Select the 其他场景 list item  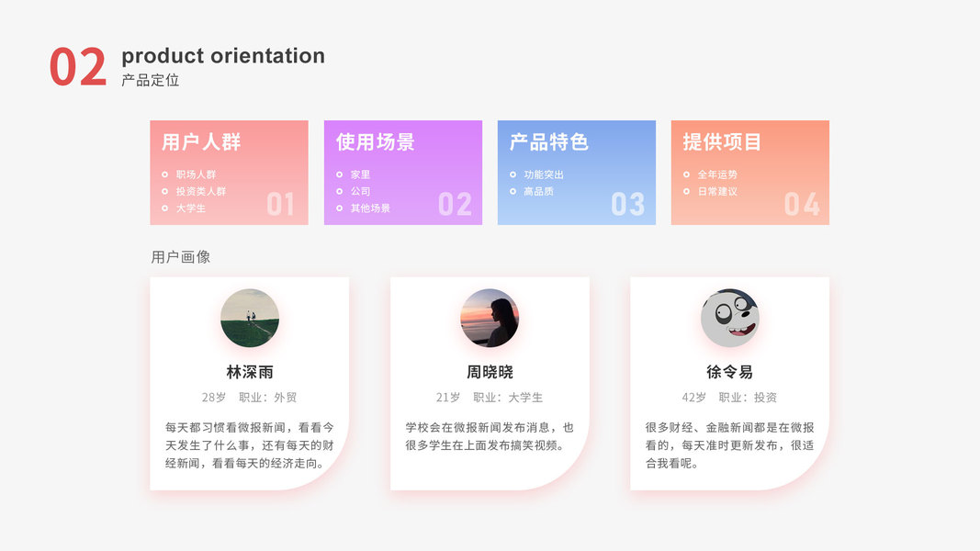tap(370, 208)
